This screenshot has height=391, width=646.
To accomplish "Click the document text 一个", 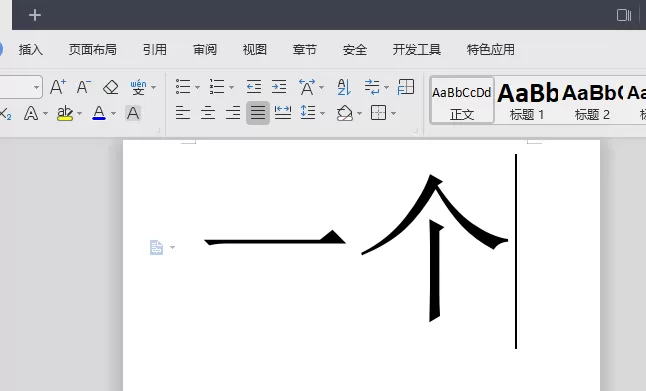I will (356, 248).
